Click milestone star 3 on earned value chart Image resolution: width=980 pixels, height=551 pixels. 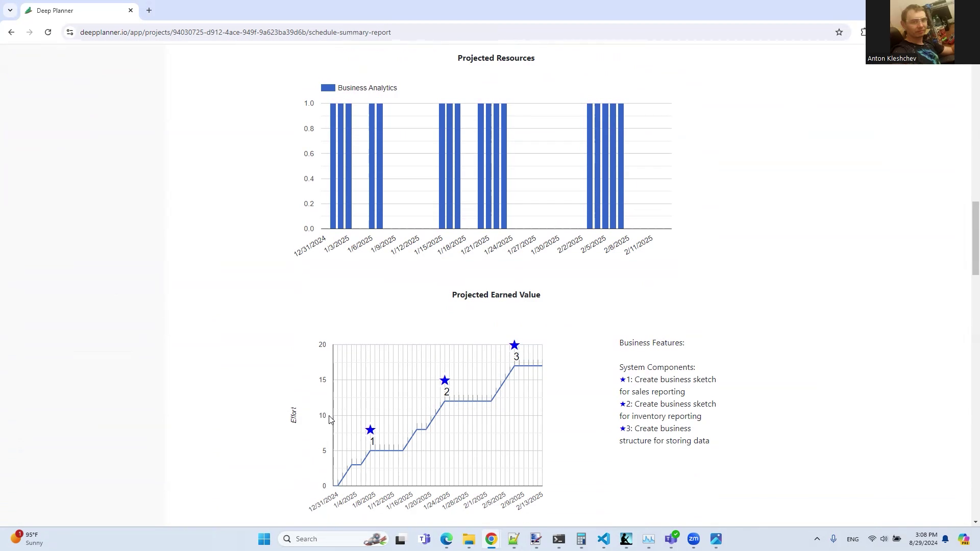pyautogui.click(x=514, y=345)
